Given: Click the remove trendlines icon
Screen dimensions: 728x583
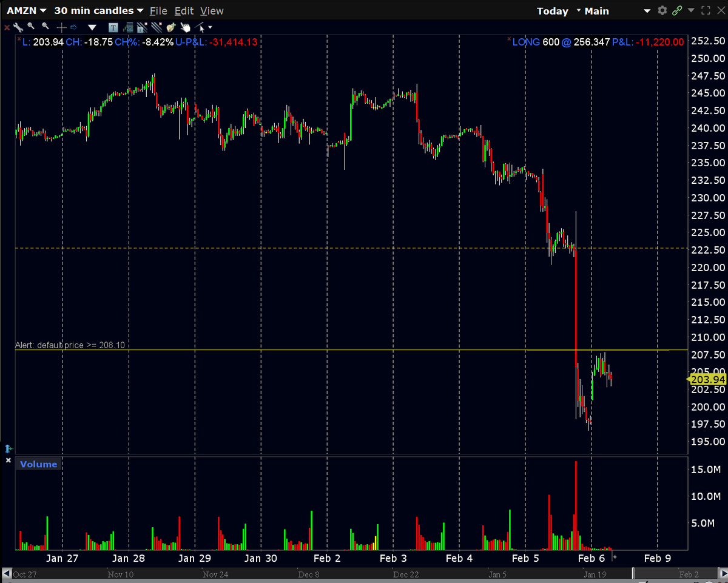Looking at the screenshot, I should click(x=157, y=27).
